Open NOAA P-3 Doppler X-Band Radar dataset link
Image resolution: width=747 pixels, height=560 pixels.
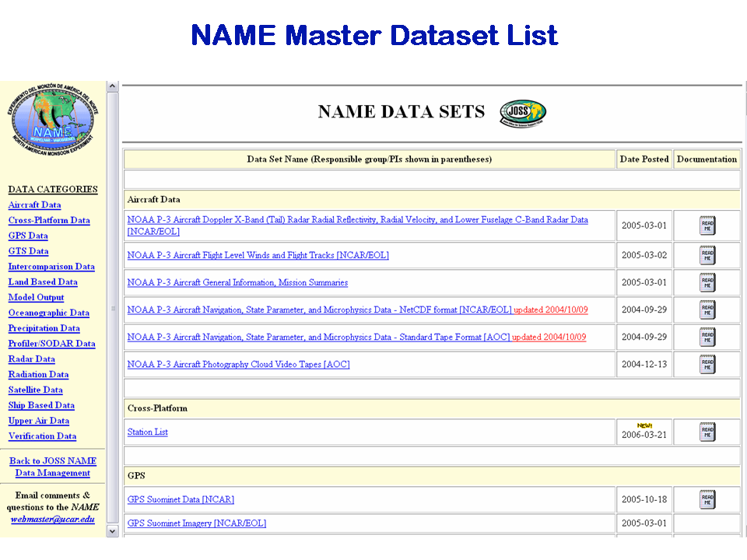pyautogui.click(x=357, y=226)
